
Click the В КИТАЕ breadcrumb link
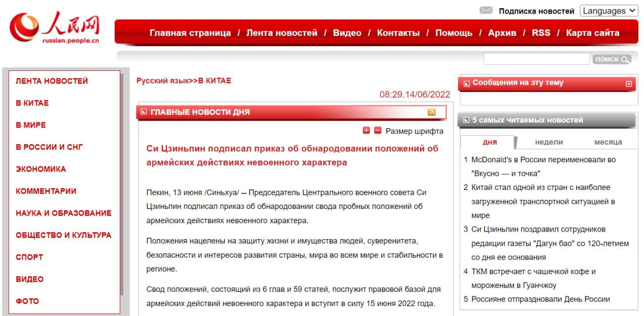[215, 81]
